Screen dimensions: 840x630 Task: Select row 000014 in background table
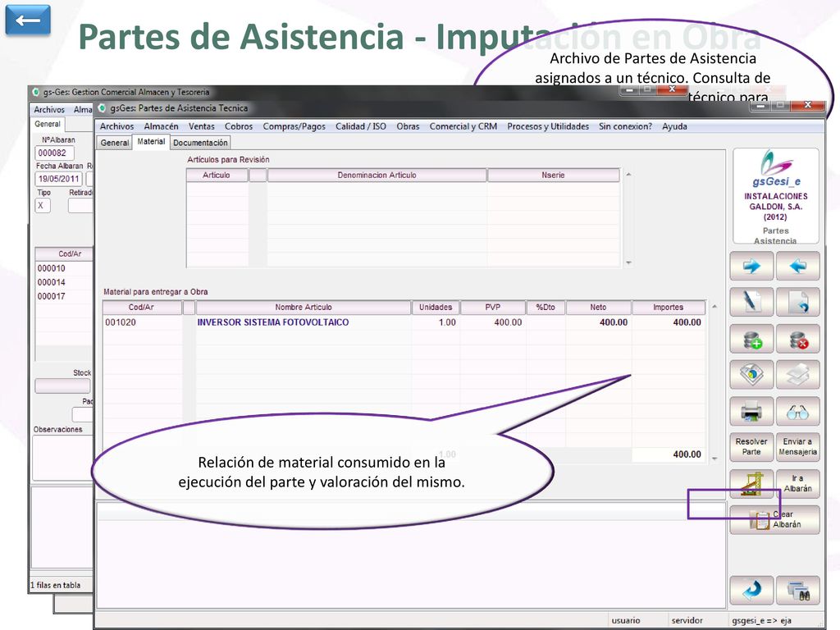click(63, 282)
